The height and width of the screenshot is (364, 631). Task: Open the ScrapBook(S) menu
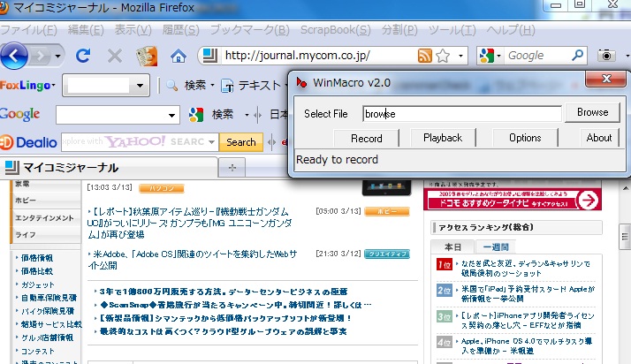335,30
